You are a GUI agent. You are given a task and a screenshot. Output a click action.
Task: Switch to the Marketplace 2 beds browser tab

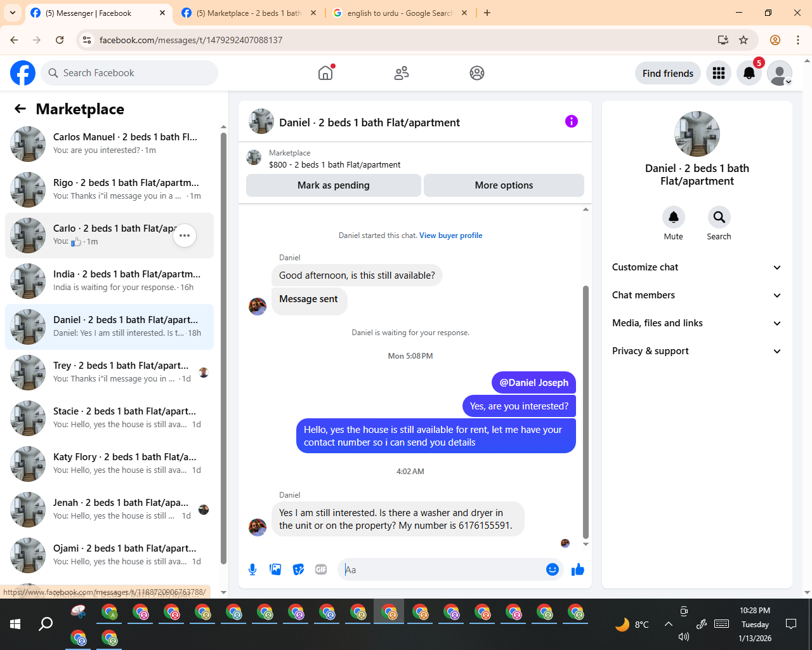click(x=249, y=13)
